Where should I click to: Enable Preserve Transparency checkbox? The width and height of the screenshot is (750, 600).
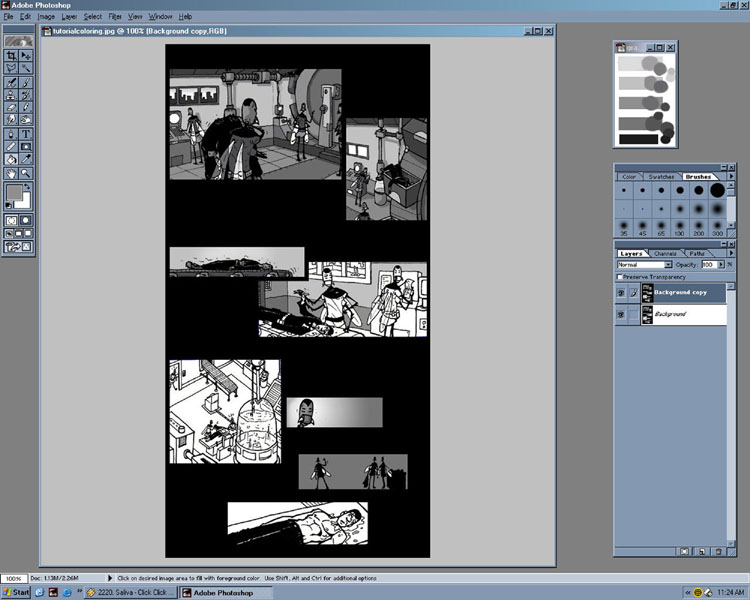pos(619,277)
